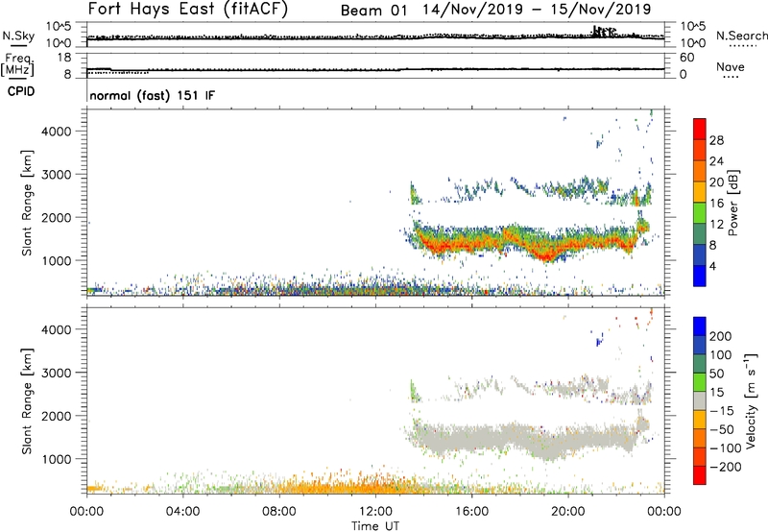Click the 'N.Search' legend label
The image size is (768, 532).
[x=741, y=36]
